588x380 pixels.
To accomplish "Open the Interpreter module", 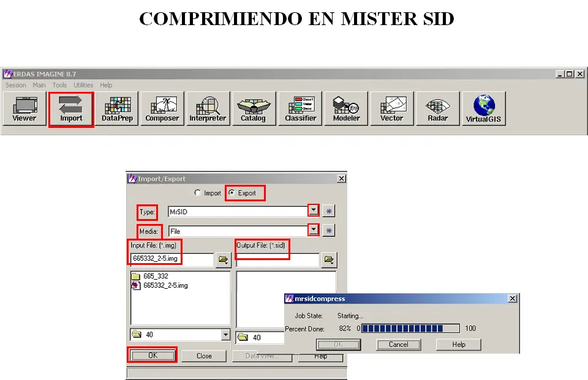I will pos(208,109).
